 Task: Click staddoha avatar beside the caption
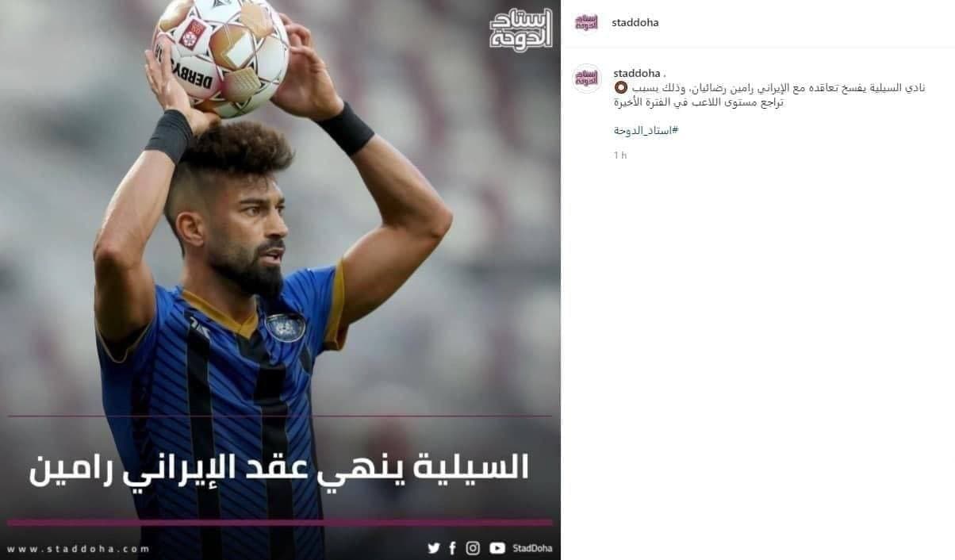pyautogui.click(x=587, y=79)
